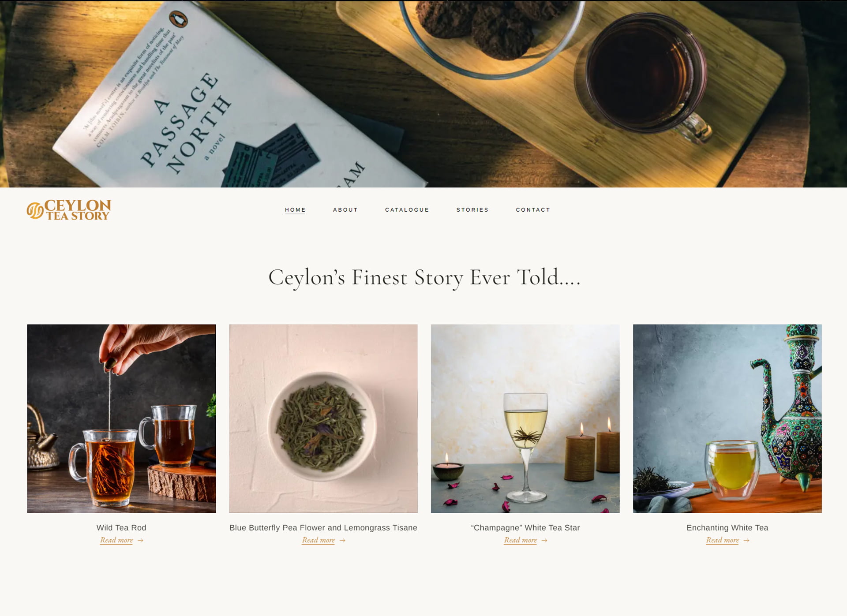Click the Wild Tea Rod title
Viewport: 847px width, 616px height.
(121, 528)
